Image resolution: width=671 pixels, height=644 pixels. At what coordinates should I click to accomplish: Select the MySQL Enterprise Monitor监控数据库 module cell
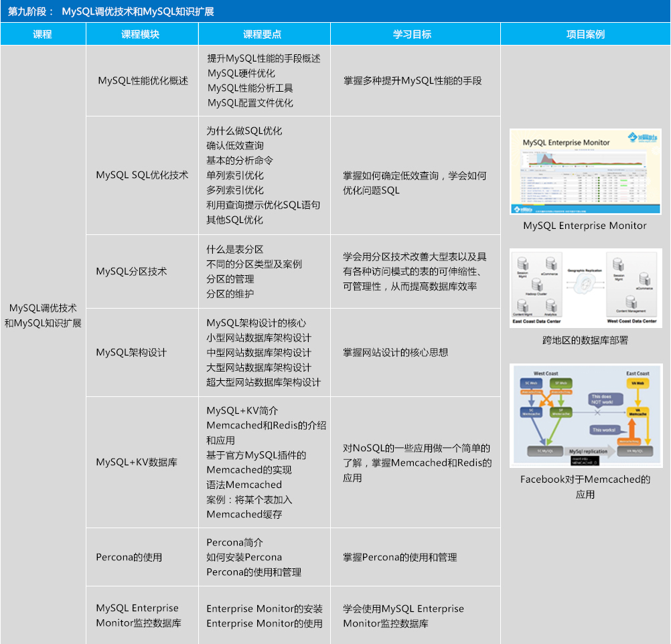click(143, 615)
